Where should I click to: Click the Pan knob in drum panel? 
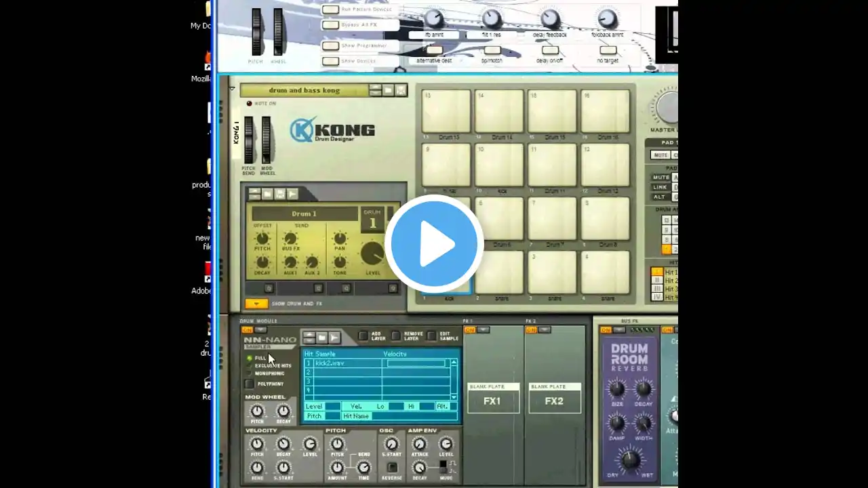[340, 239]
